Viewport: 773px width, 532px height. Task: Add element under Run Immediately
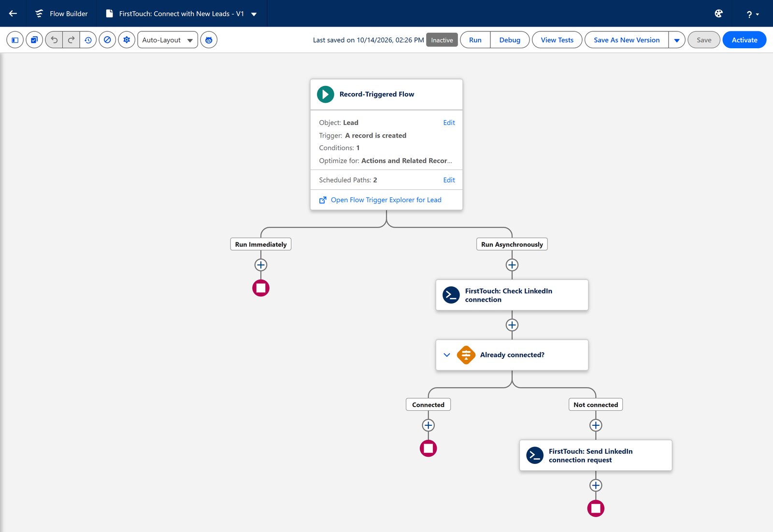(x=261, y=265)
